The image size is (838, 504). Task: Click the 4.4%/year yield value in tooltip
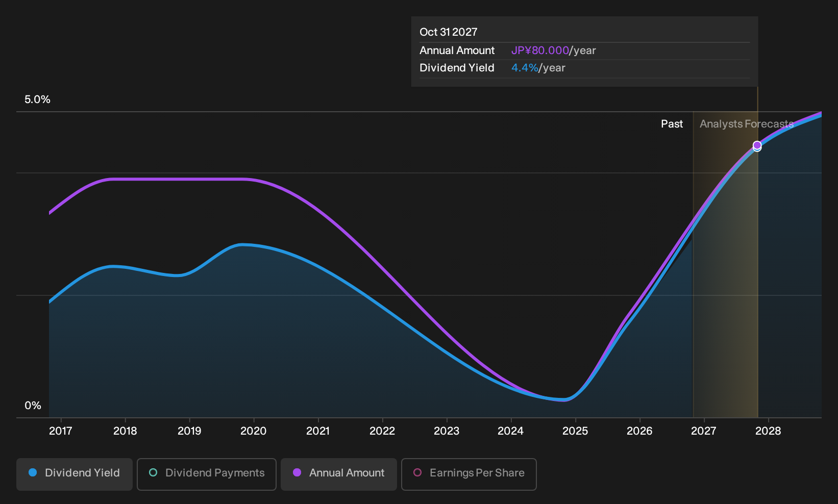point(538,68)
